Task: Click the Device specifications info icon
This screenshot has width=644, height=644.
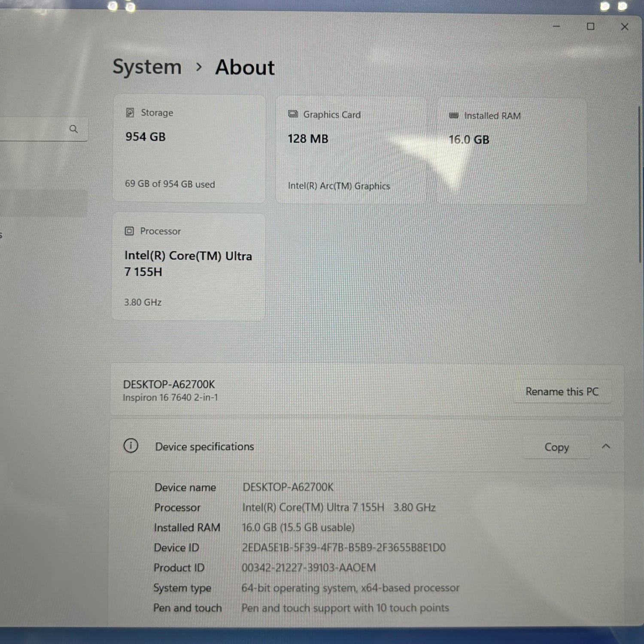Action: (x=131, y=446)
